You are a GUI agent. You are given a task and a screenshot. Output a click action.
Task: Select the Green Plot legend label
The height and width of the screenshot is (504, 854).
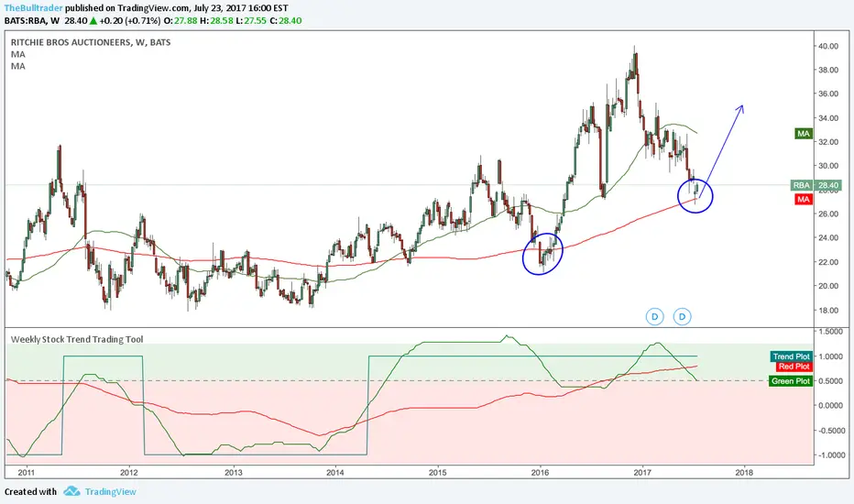point(791,381)
